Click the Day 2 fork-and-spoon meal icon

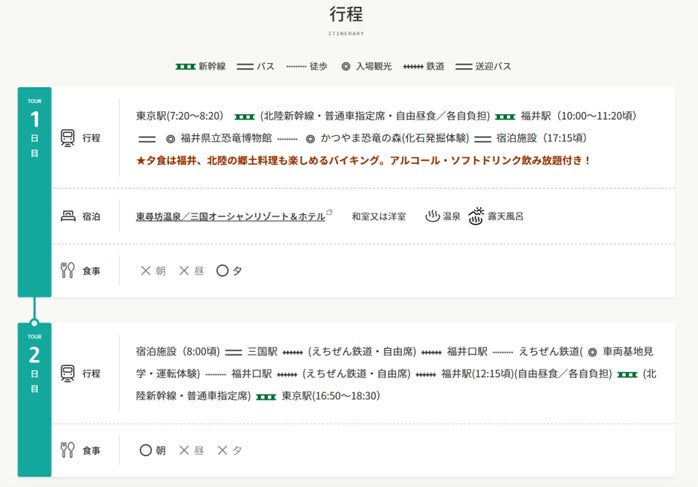point(68,450)
